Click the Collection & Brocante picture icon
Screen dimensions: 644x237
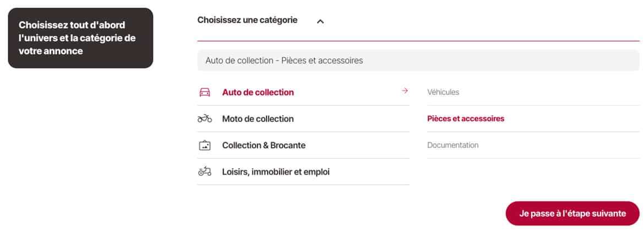coord(204,146)
